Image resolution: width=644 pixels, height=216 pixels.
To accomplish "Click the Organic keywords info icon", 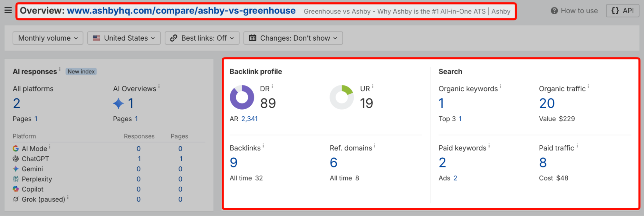I will [500, 86].
